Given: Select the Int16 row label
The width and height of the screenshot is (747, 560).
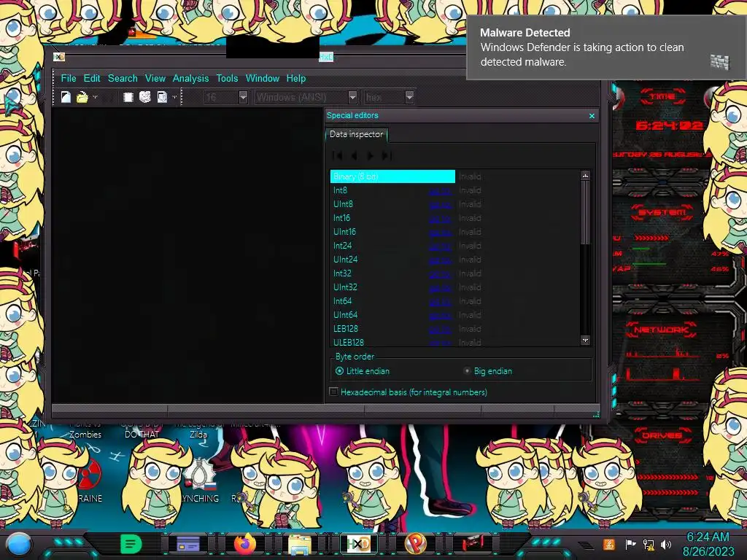Looking at the screenshot, I should [x=341, y=217].
